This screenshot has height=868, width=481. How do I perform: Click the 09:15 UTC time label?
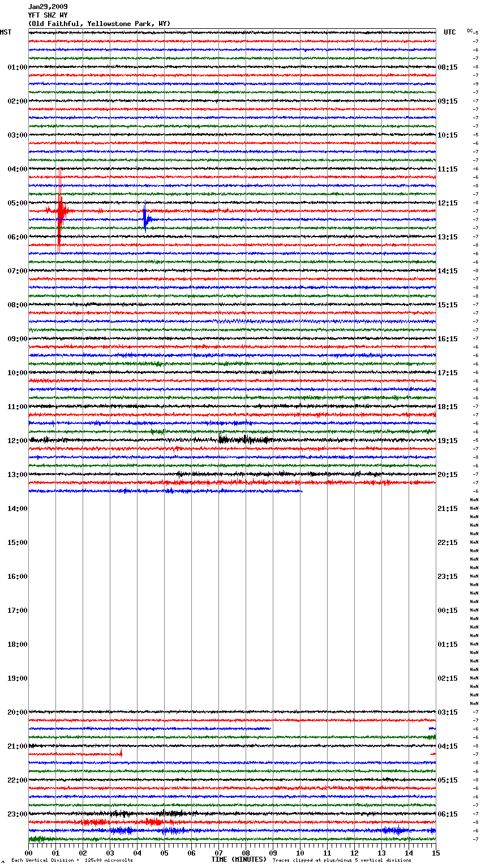tap(448, 101)
